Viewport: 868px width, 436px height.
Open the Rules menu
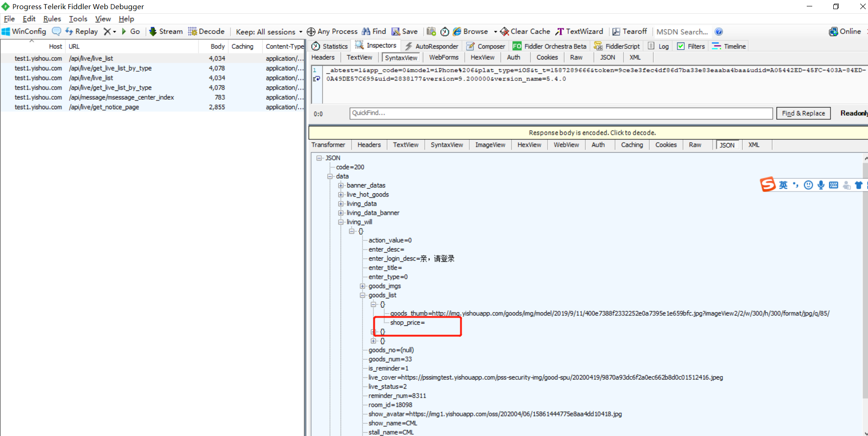click(52, 19)
